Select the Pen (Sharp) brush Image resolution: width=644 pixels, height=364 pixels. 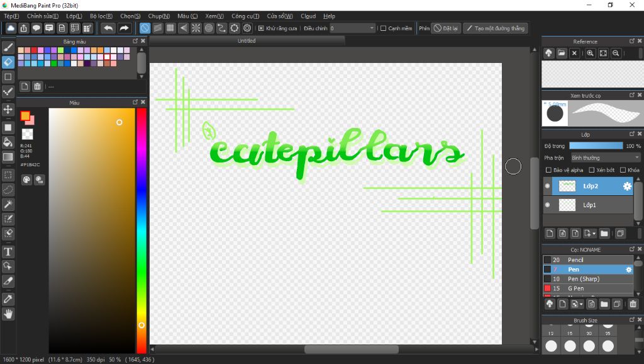[588, 279]
